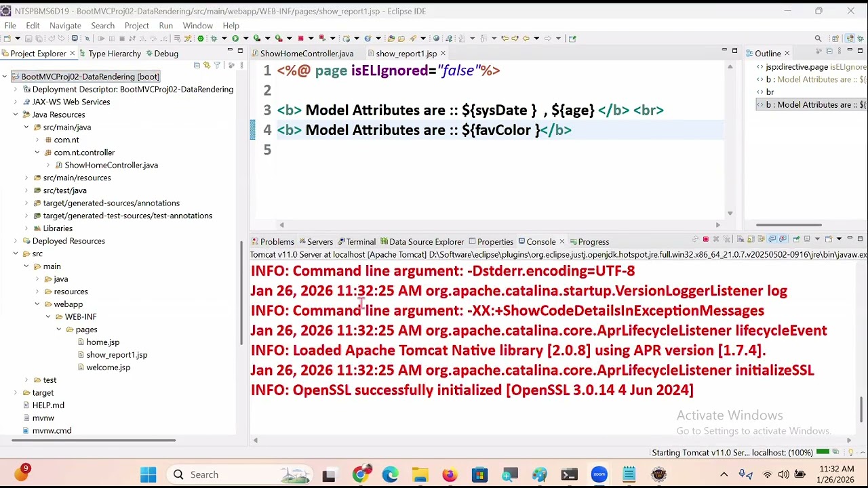Click the main toolbar Debug bug icon
868x488 pixels.
coord(214,38)
